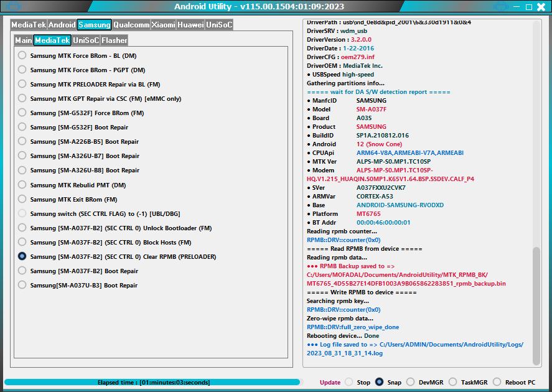Click the SVer value A037FXXU2CVK7
This screenshot has height=392, width=552.
coord(381,187)
